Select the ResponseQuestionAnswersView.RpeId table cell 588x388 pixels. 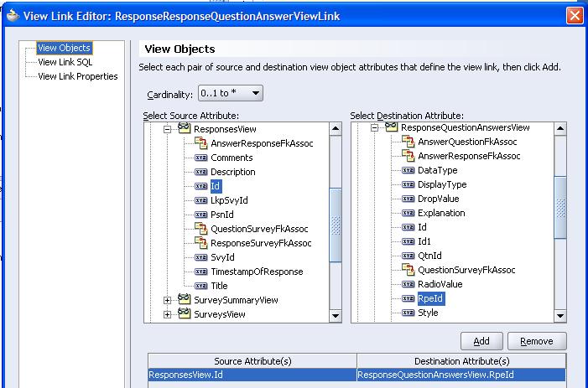click(461, 375)
